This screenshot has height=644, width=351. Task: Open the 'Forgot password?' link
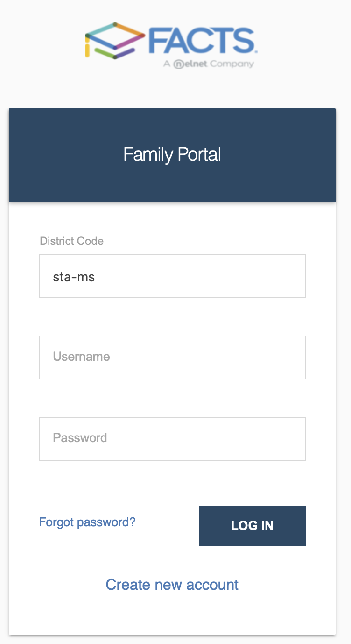coord(87,522)
